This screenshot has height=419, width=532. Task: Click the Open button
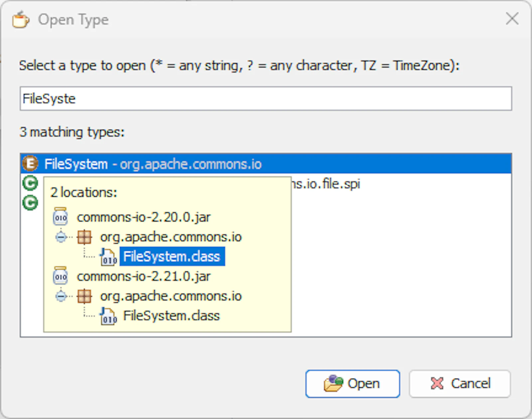(352, 384)
